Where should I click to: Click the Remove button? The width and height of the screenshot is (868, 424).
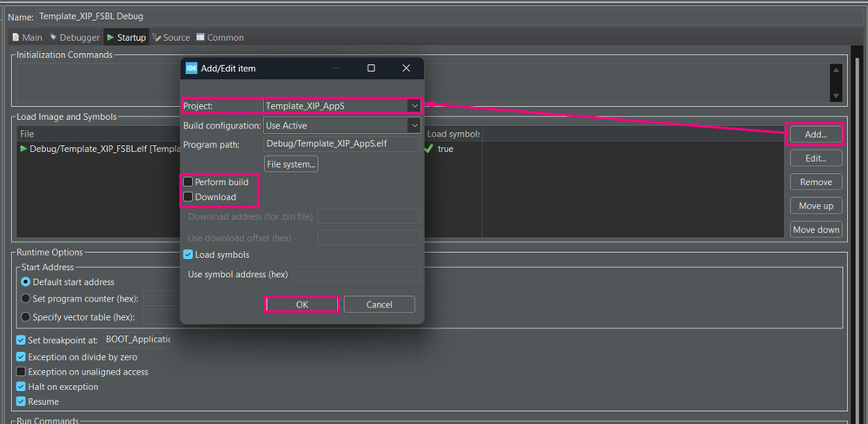coord(816,182)
